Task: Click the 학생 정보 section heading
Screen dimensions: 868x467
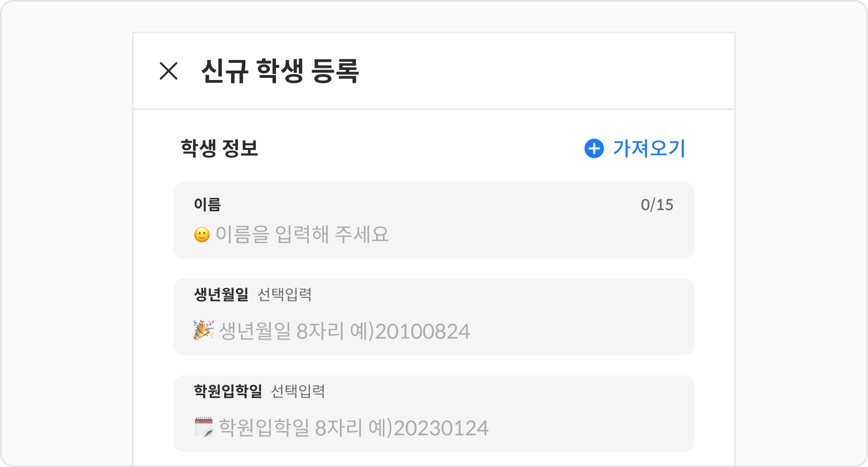Action: click(x=219, y=148)
